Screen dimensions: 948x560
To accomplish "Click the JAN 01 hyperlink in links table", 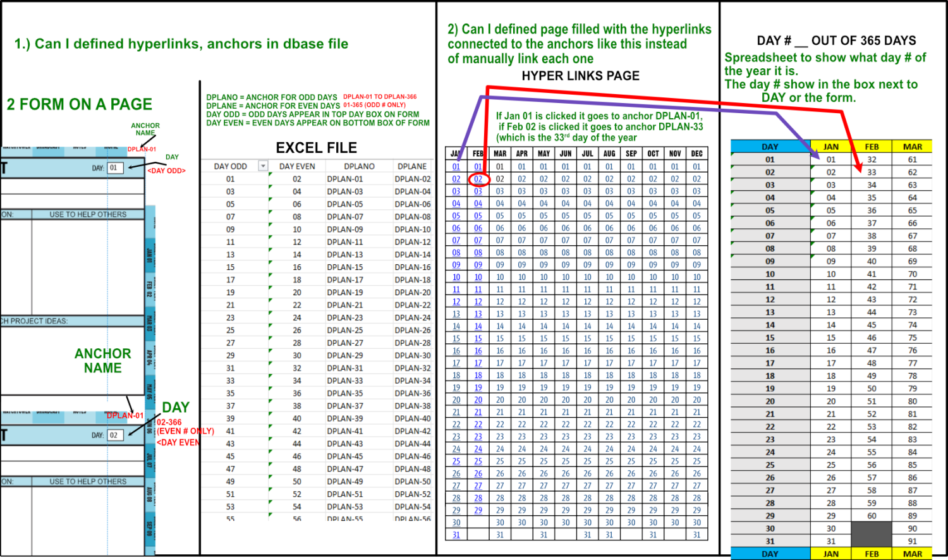I will pyautogui.click(x=456, y=167).
